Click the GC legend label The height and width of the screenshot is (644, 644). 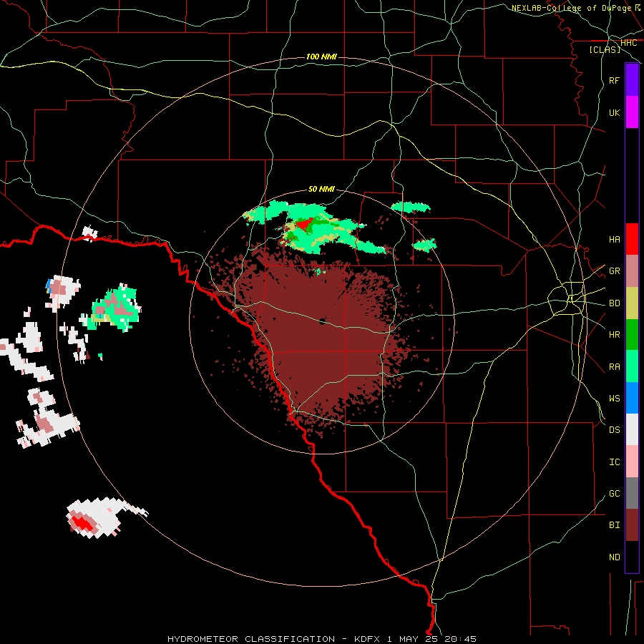click(614, 494)
